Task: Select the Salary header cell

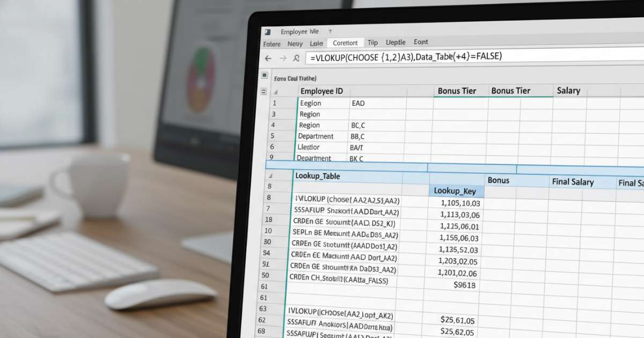Action: pyautogui.click(x=568, y=91)
